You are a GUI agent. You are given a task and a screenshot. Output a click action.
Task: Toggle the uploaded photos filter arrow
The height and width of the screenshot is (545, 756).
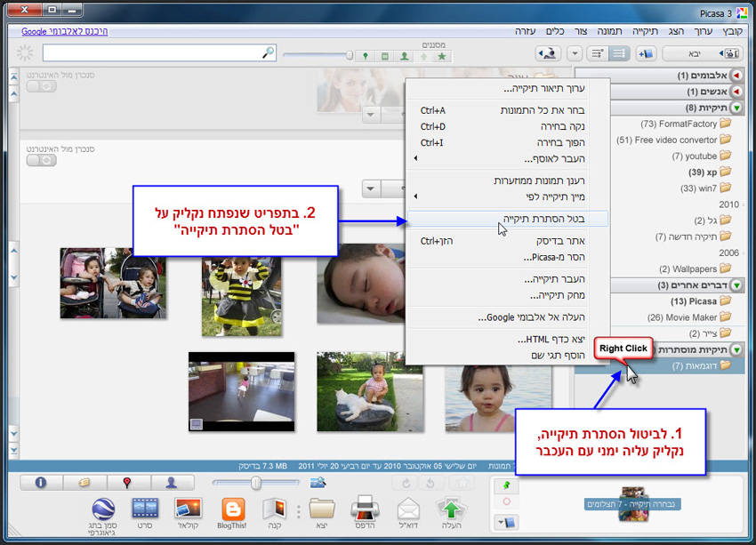(x=423, y=56)
